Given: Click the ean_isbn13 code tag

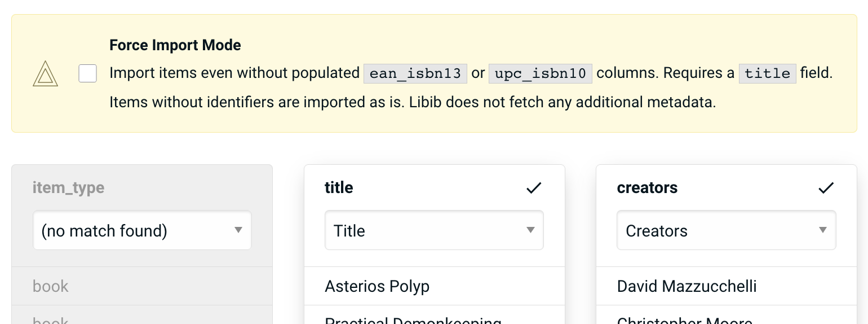Looking at the screenshot, I should (415, 73).
